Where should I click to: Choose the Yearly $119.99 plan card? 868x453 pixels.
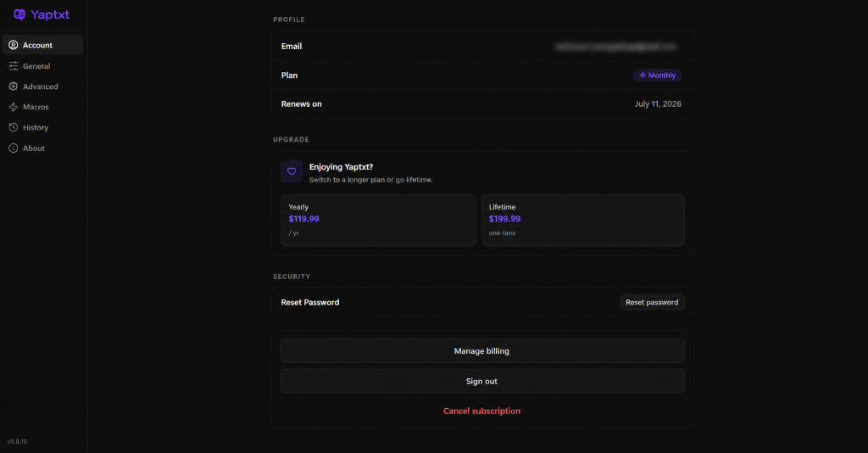point(379,220)
